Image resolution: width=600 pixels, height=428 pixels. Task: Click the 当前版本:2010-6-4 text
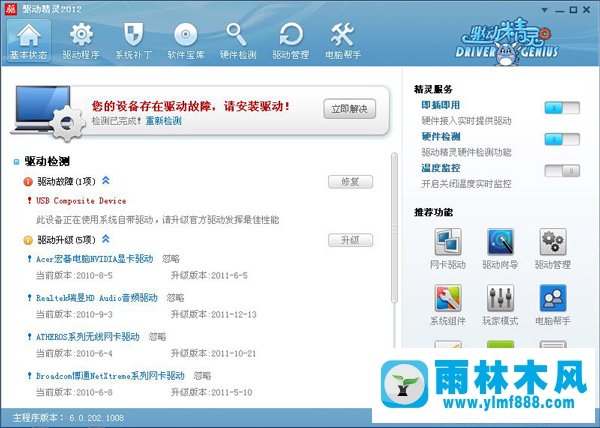[74, 353]
